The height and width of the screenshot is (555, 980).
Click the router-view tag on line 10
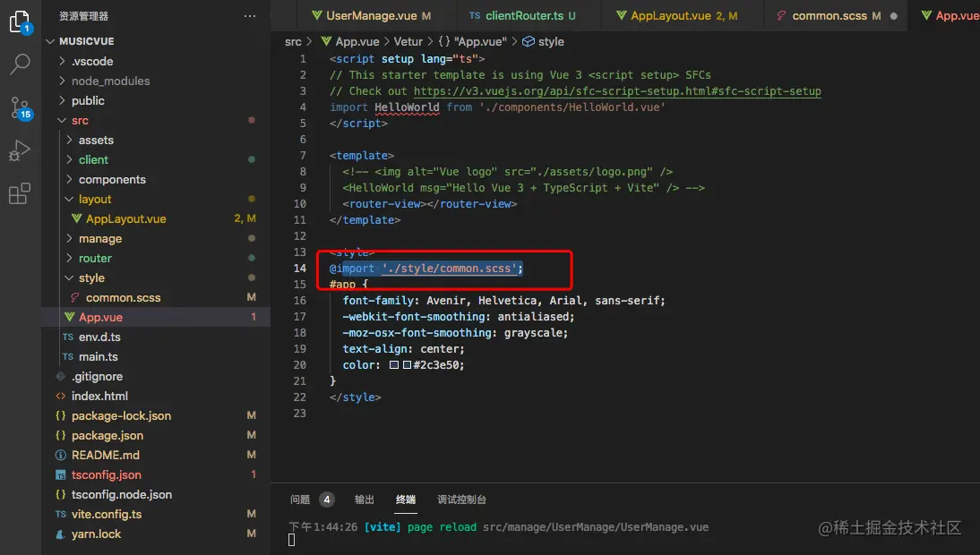(x=429, y=204)
